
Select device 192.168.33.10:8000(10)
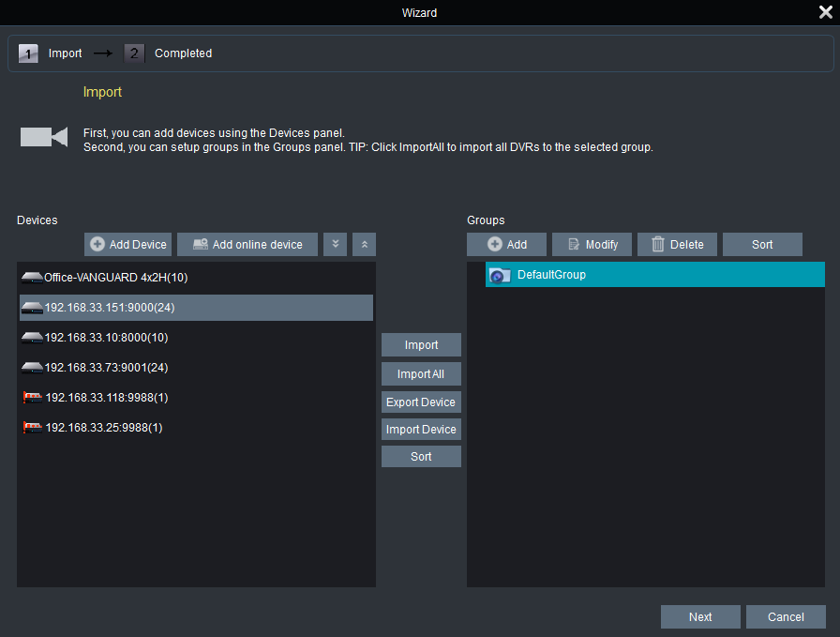click(x=106, y=338)
